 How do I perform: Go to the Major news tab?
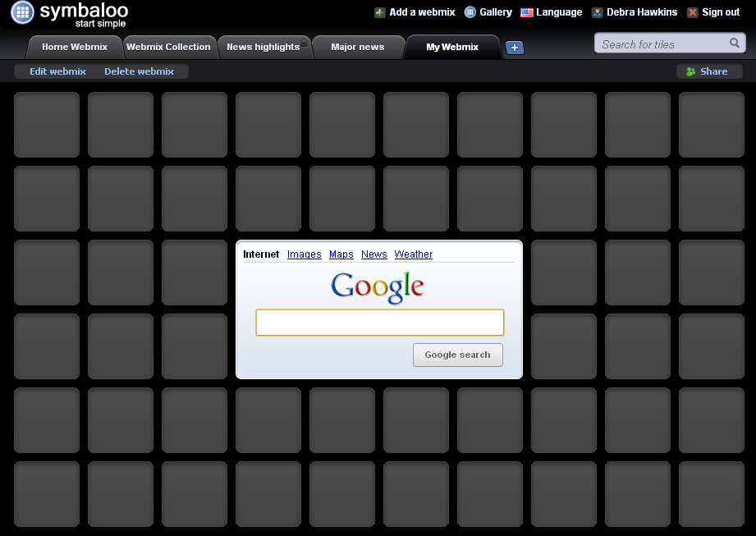(x=358, y=48)
